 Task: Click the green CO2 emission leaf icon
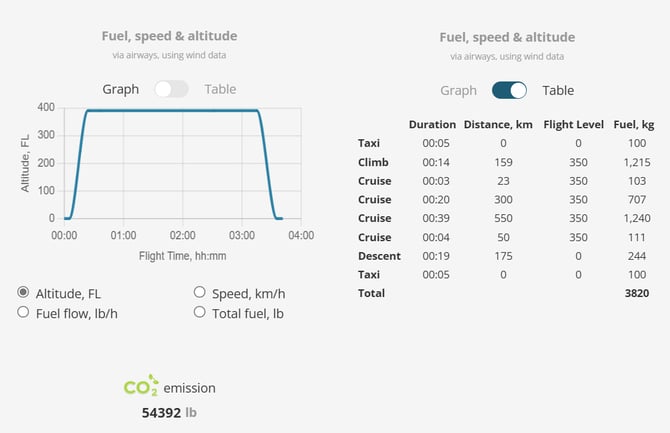coord(141,385)
